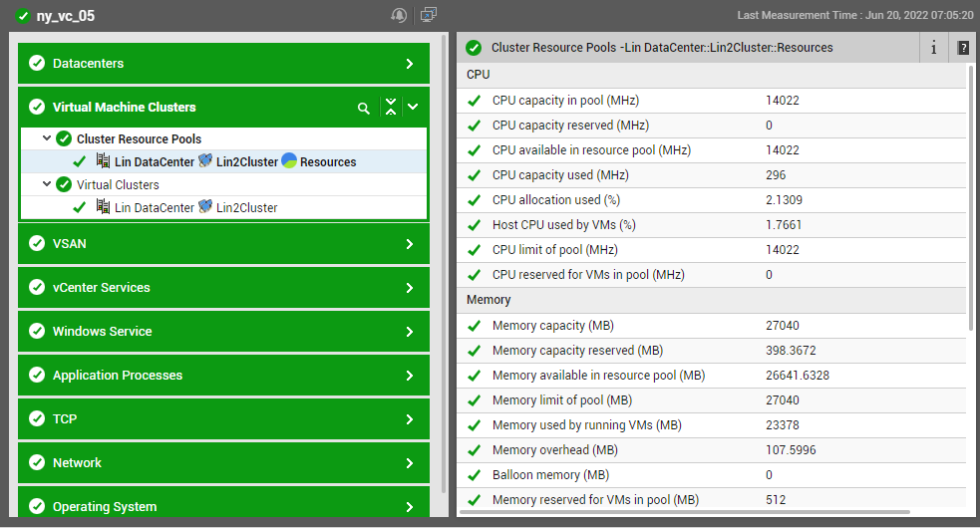Open the search magnifier in Virtual Machine Clusters

(364, 109)
